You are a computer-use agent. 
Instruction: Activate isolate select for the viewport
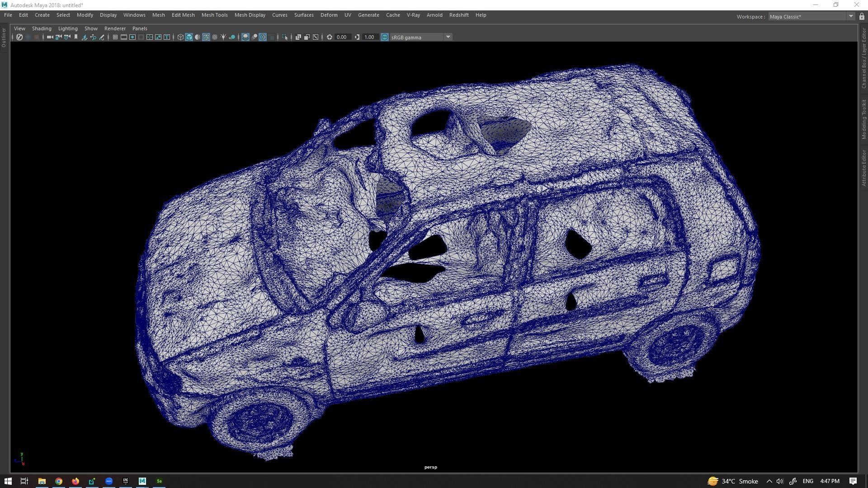click(x=285, y=37)
